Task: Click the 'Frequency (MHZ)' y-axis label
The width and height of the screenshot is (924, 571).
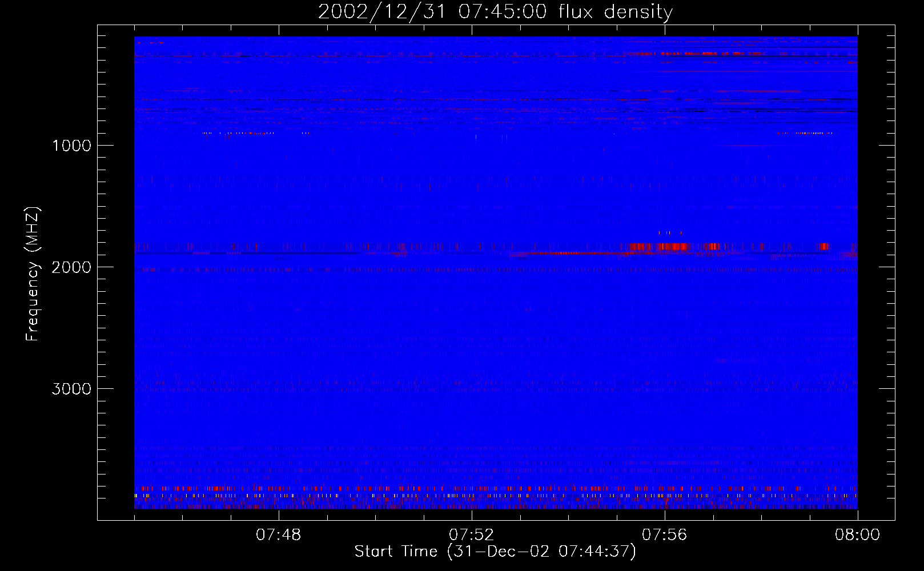Action: tap(33, 274)
